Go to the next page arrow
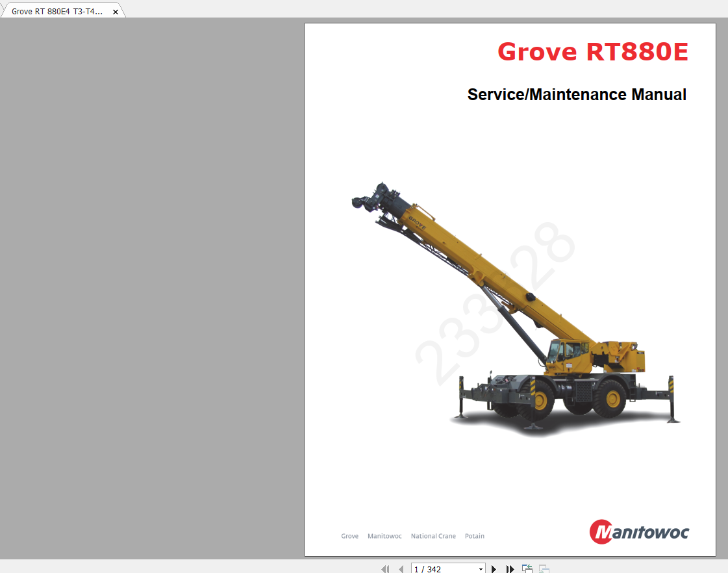 pyautogui.click(x=494, y=569)
